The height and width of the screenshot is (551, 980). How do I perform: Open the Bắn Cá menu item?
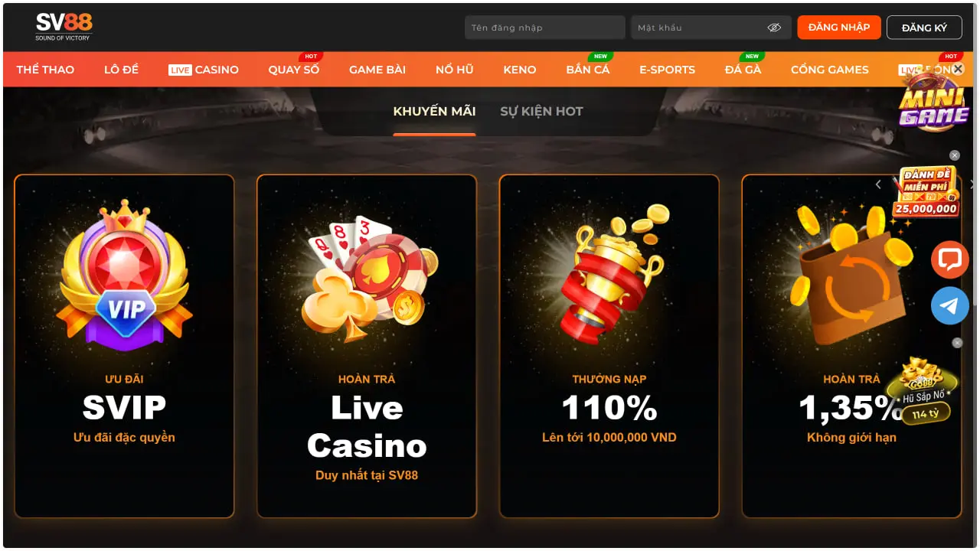[x=588, y=70]
